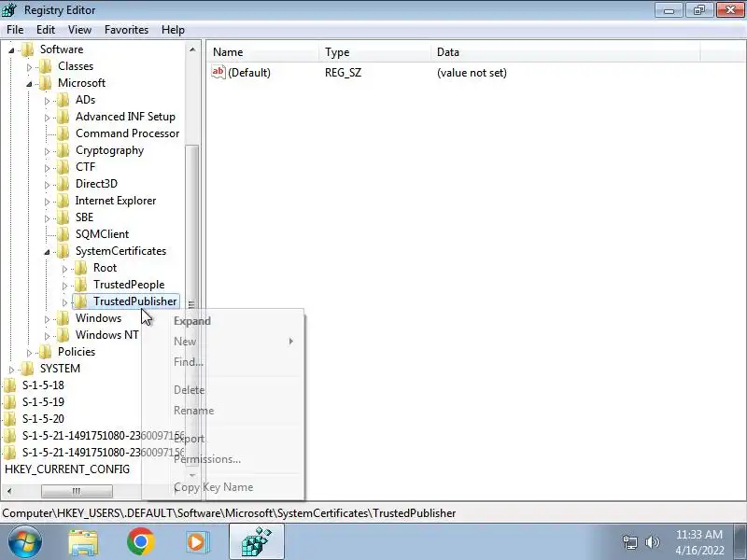Screen dimensions: 747x560
Task: Click the Registry Editor taskbar button
Action: point(257,542)
